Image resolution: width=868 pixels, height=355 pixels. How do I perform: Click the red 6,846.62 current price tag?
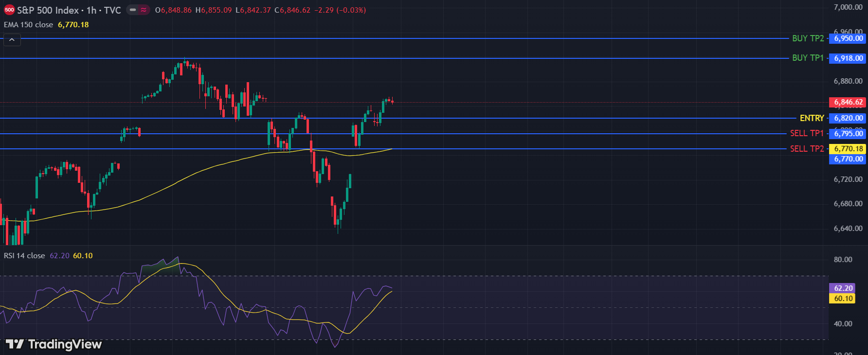coord(848,103)
